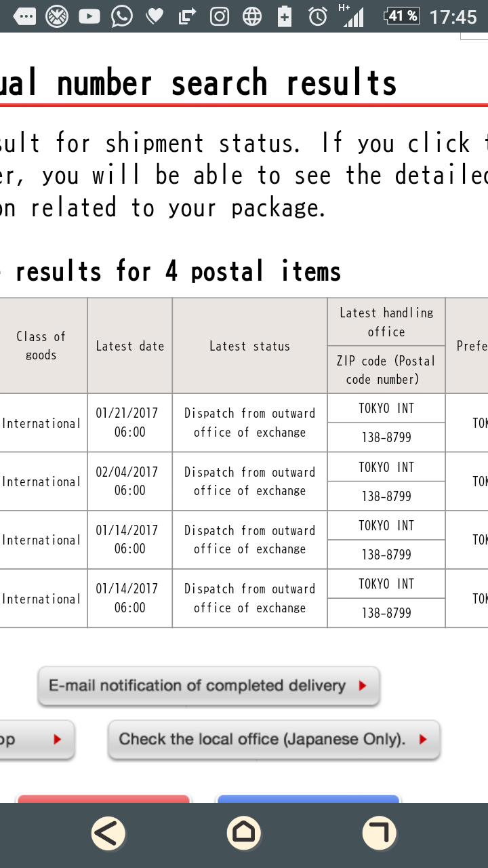Tap the Latest date column header
This screenshot has height=868, width=488.
tap(130, 346)
